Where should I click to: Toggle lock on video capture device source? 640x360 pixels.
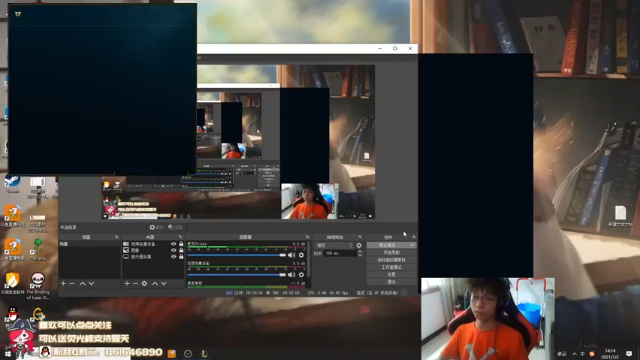pyautogui.click(x=181, y=244)
